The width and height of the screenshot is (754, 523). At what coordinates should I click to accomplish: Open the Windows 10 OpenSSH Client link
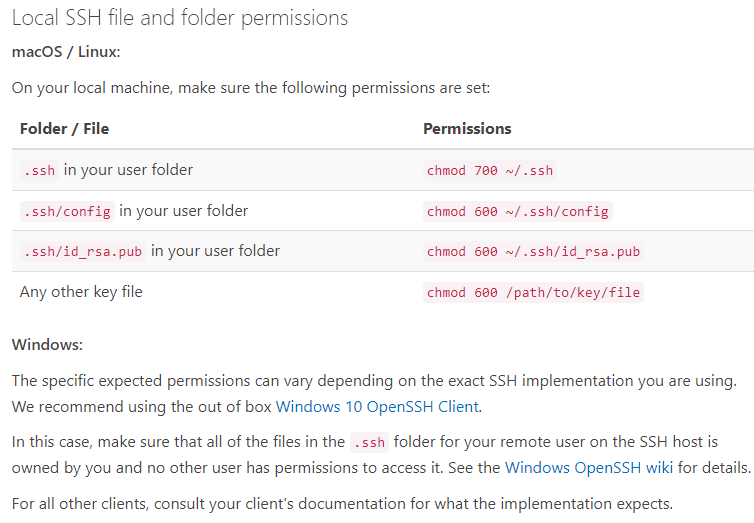coord(377,407)
